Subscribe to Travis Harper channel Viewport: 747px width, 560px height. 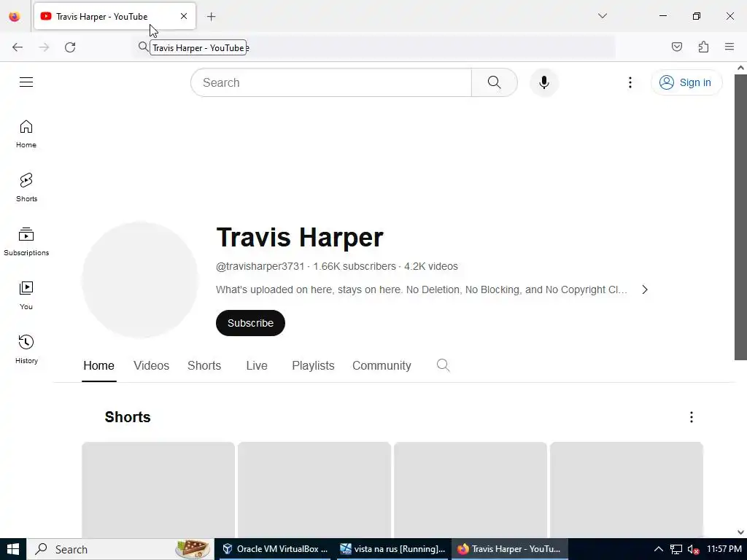tap(250, 323)
